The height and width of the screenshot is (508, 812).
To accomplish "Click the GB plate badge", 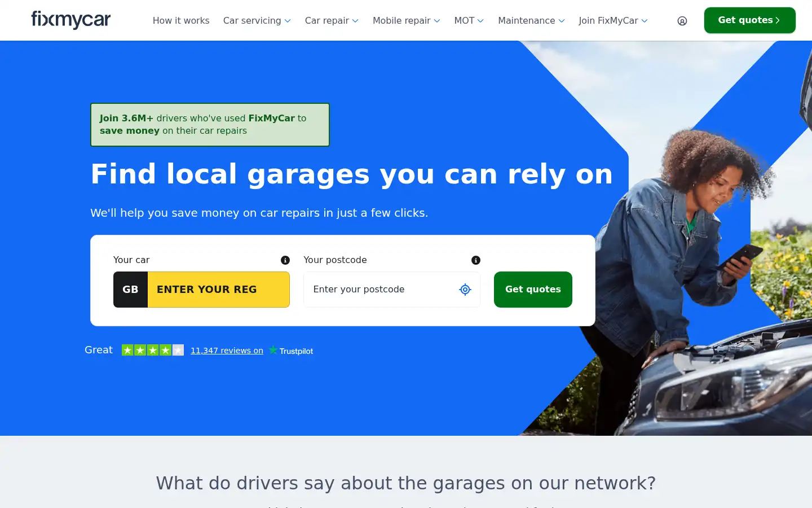I will click(x=130, y=290).
